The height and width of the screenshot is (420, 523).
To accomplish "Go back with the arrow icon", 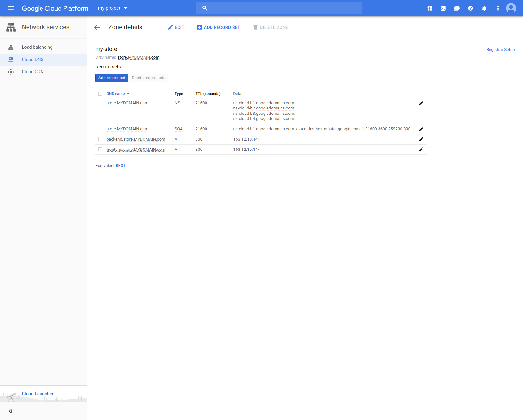I will (97, 28).
